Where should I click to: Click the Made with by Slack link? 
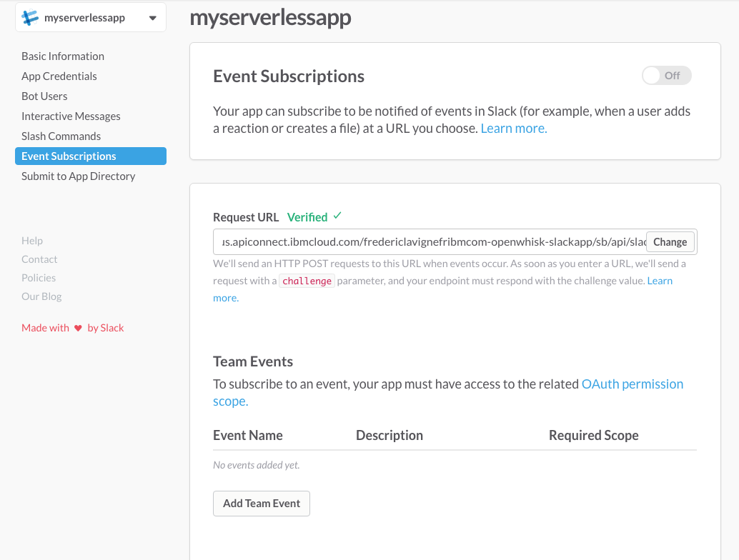73,328
